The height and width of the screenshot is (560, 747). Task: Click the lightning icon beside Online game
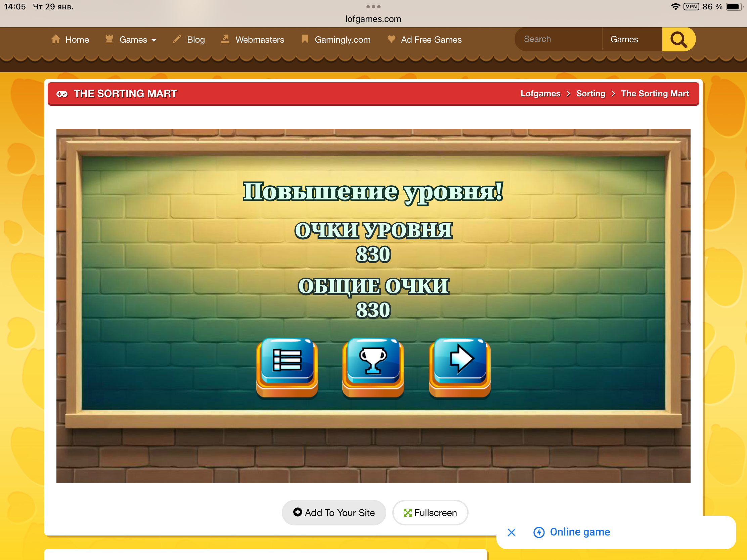coord(539,532)
